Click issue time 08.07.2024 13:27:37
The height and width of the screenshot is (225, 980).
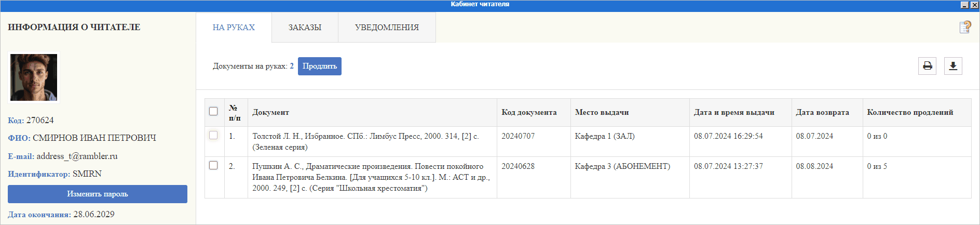[x=728, y=166]
